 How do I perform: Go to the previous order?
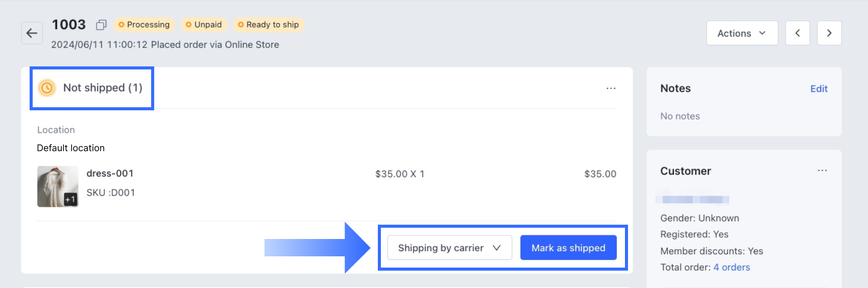pyautogui.click(x=797, y=33)
